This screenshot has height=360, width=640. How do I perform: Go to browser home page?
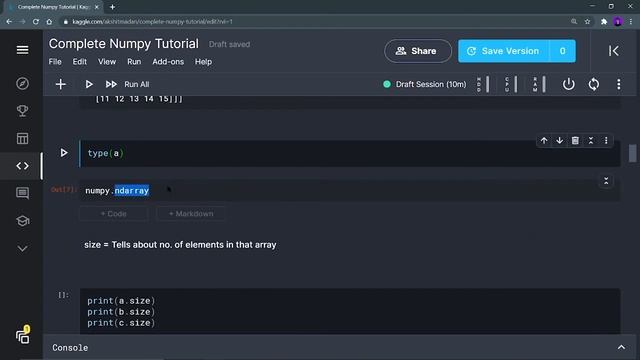[x=49, y=21]
